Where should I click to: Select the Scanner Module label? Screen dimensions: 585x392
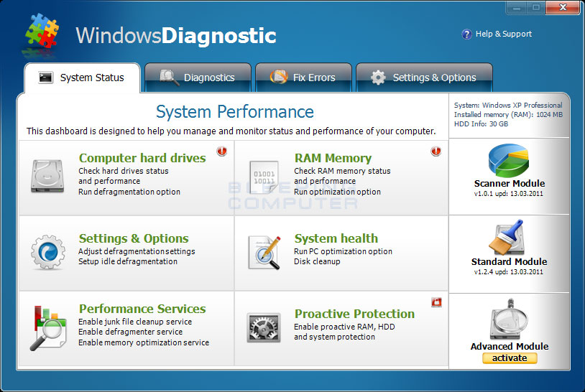[x=510, y=184]
